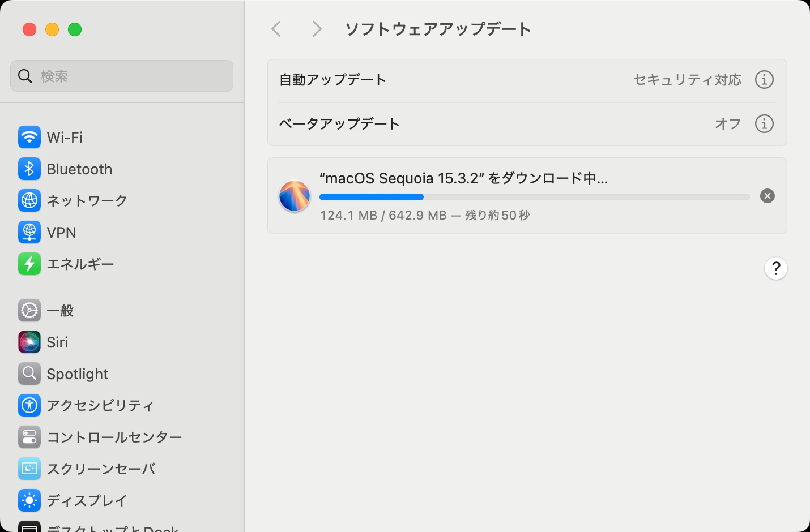Screen dimensions: 810x532
Task: Select the Spotlight magnifier icon
Action: 29,374
